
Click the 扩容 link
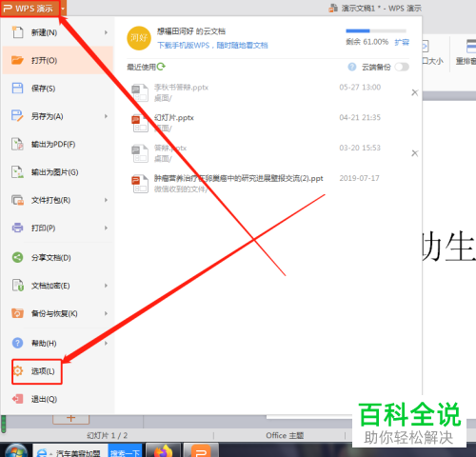pyautogui.click(x=402, y=42)
